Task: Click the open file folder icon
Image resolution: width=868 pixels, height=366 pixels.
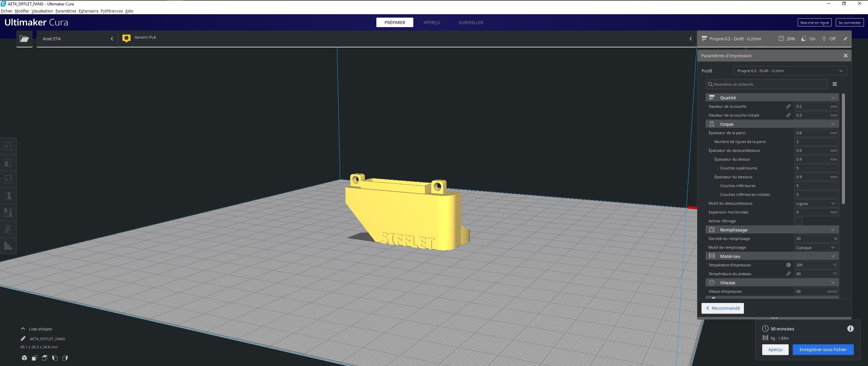Action: 24,39
